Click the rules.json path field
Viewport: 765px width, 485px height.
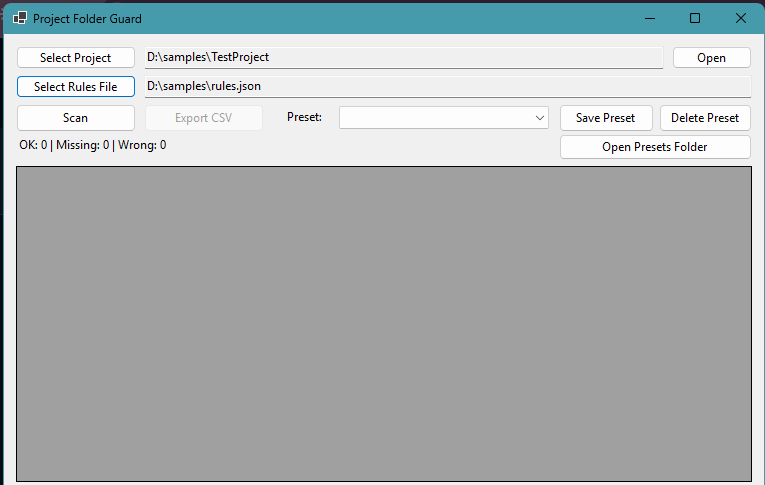pyautogui.click(x=448, y=87)
